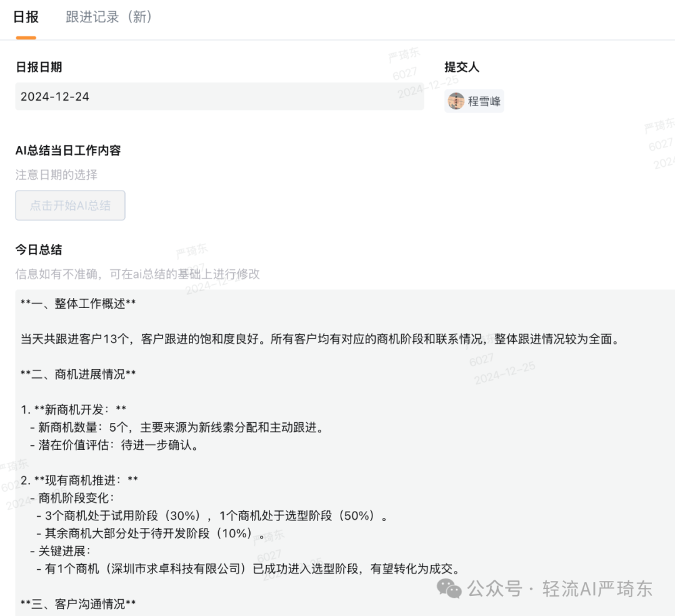
Task: Select the circular profile picture next to 提交人
Action: [455, 101]
